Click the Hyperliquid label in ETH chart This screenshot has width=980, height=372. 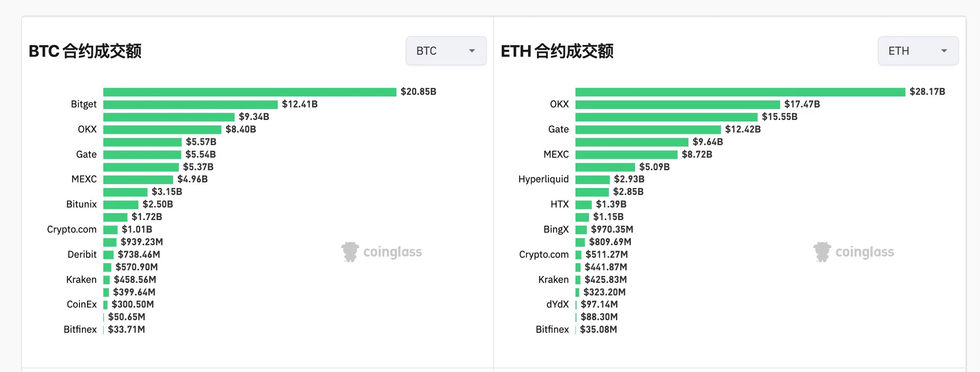point(544,179)
